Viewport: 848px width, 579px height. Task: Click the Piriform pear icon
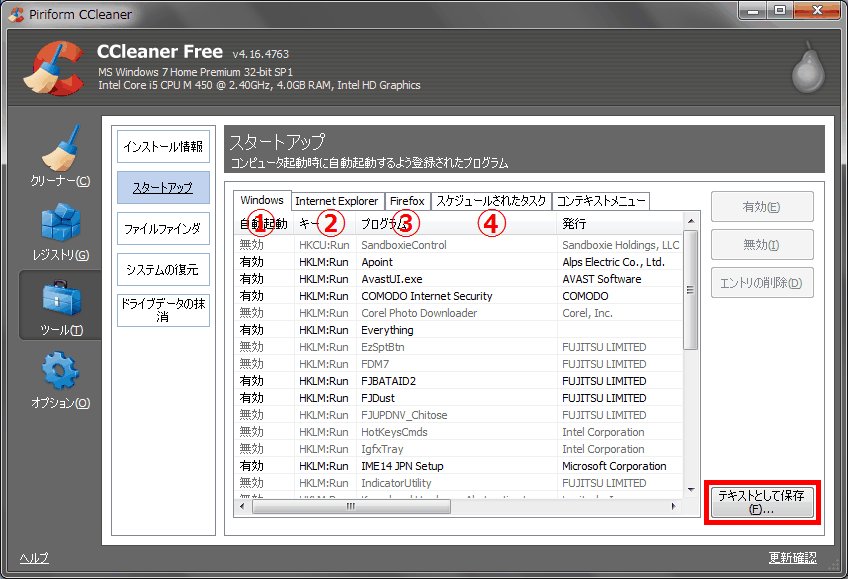809,67
